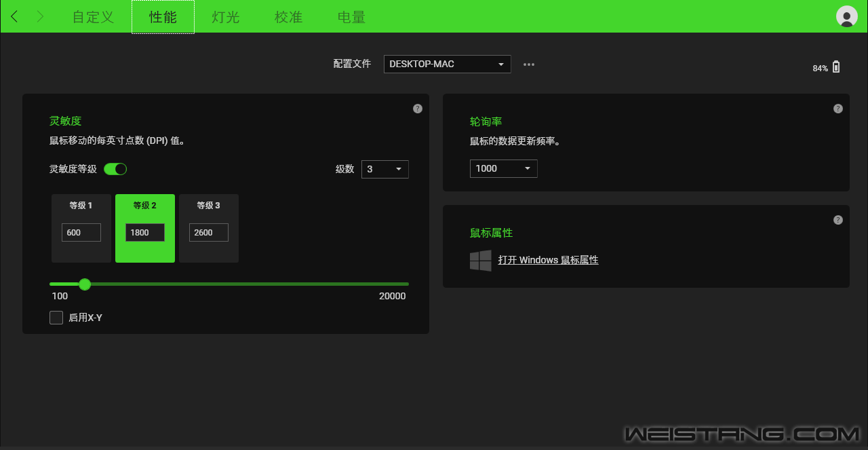This screenshot has height=450, width=868.
Task: Toggle the 灵敏度等级 switch off
Action: click(115, 169)
